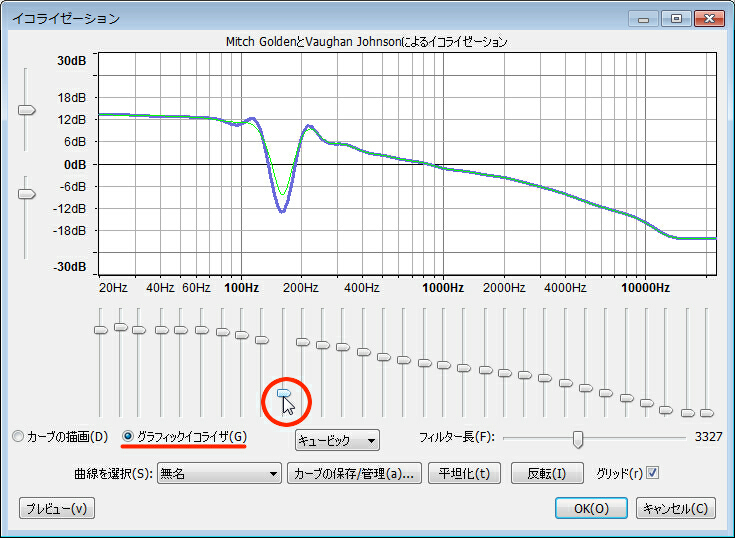
Task: Click the 30dB axis label at graph top
Action: pyautogui.click(x=72, y=60)
